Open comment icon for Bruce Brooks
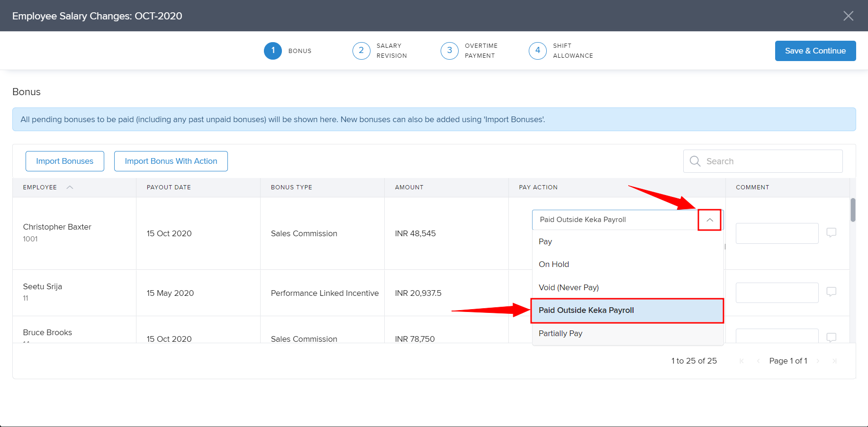868x427 pixels. pos(831,337)
